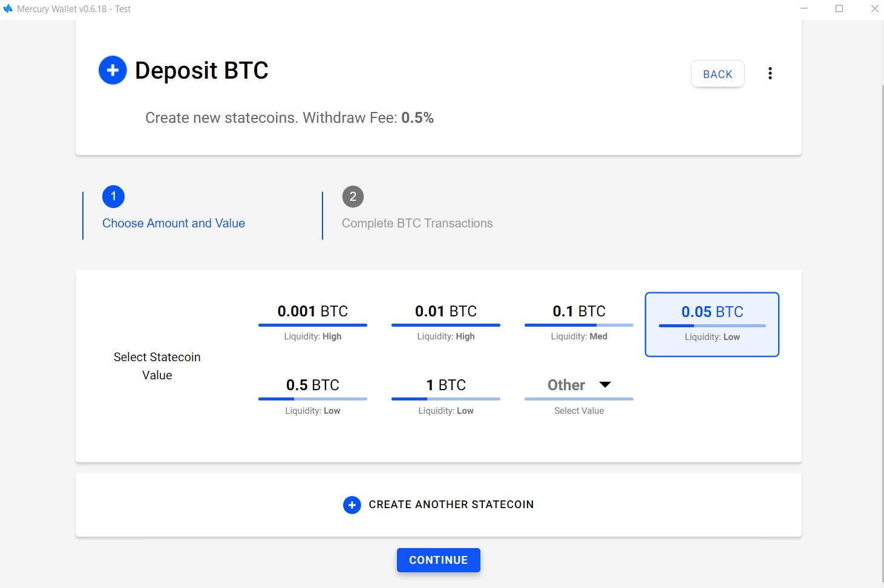Click 'Liquidity: High' under 0.01 BTC

click(446, 336)
